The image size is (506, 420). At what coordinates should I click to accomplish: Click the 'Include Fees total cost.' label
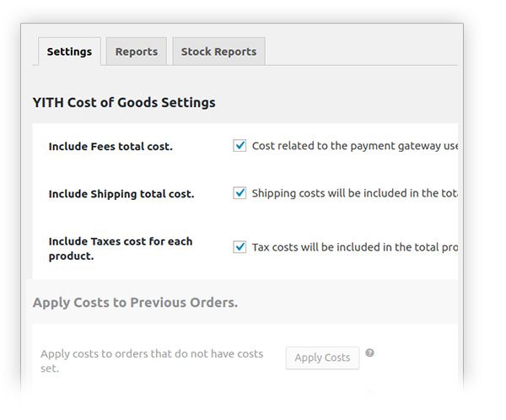pyautogui.click(x=110, y=147)
